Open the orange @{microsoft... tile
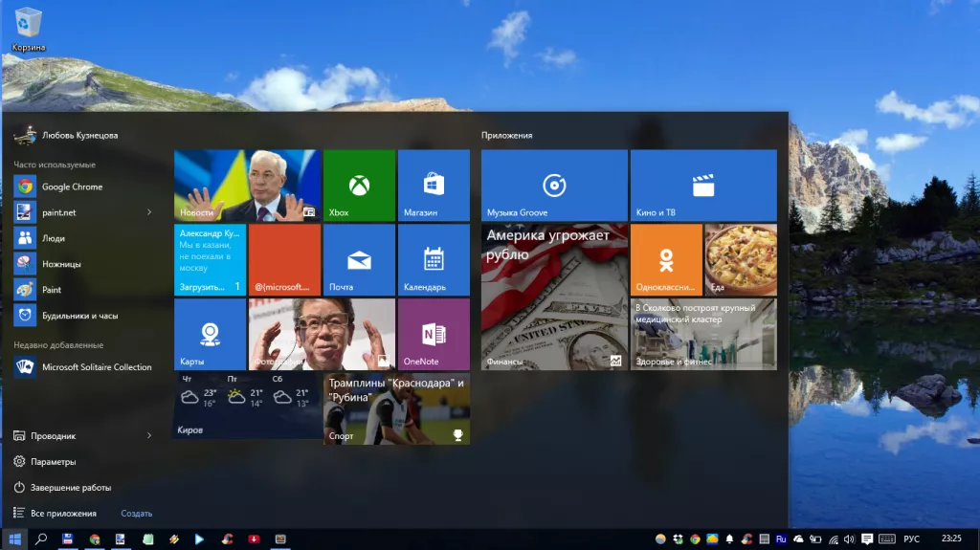Viewport: 980px width, 550px height. [x=284, y=259]
